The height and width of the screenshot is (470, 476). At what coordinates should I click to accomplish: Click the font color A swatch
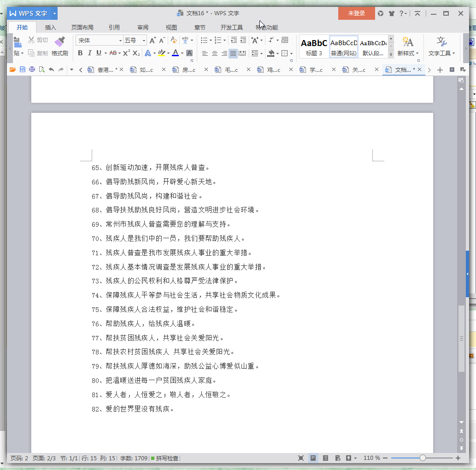click(176, 53)
